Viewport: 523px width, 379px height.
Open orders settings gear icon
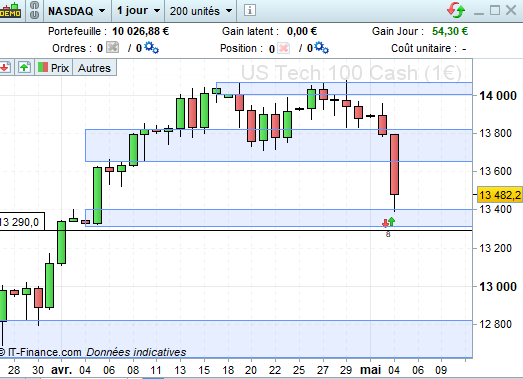pyautogui.click(x=151, y=47)
